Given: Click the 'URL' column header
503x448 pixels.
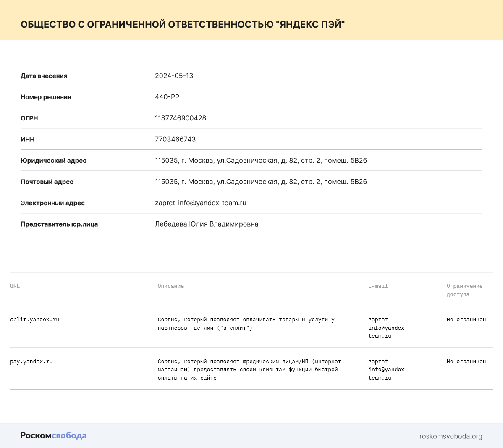Looking at the screenshot, I should pos(15,286).
